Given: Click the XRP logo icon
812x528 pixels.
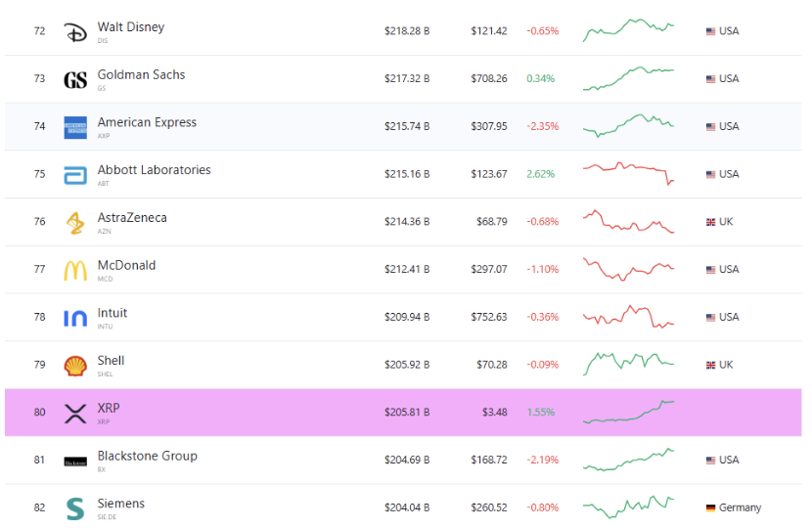Looking at the screenshot, I should (75, 413).
